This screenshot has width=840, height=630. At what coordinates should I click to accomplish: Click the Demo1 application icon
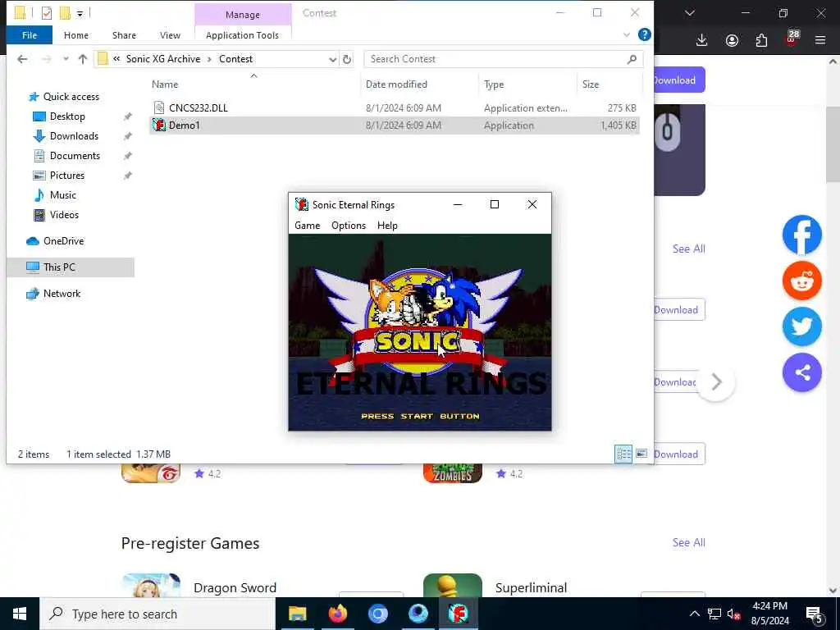[x=159, y=126]
